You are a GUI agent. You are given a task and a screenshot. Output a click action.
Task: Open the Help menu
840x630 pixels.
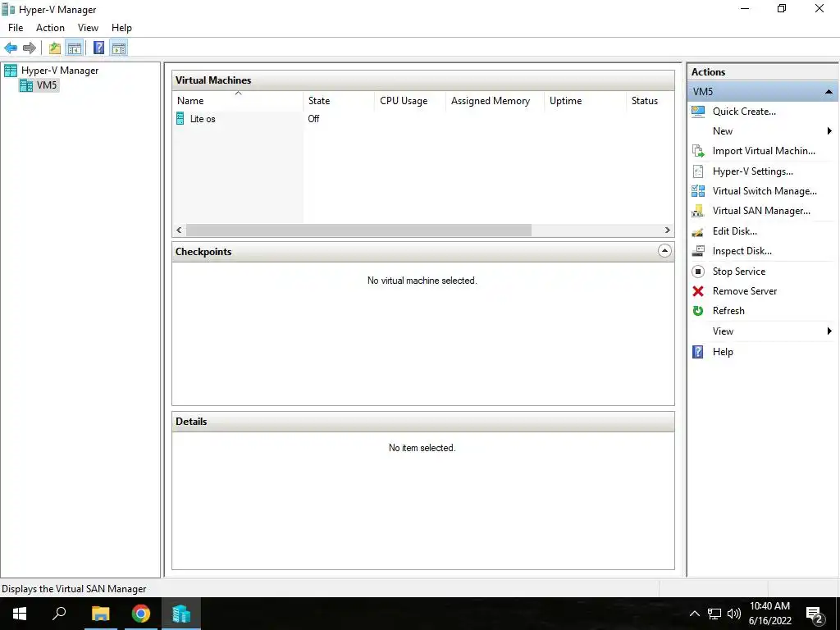(x=121, y=28)
